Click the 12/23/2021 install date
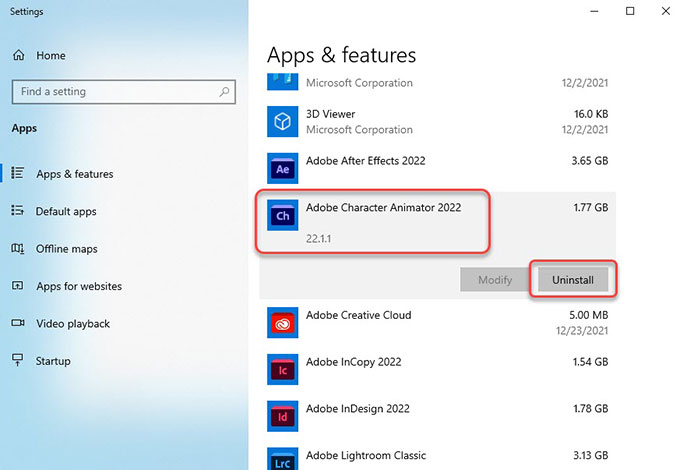The height and width of the screenshot is (470, 680). pos(582,331)
